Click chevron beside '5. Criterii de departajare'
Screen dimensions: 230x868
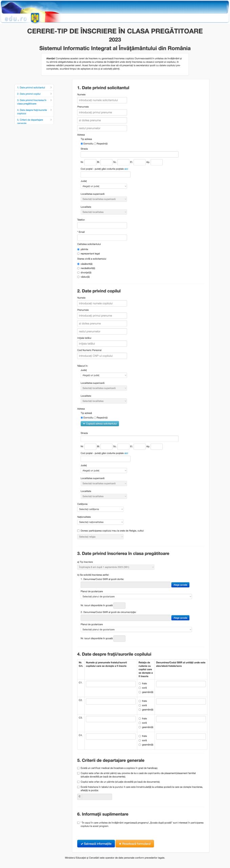[x=51, y=120]
